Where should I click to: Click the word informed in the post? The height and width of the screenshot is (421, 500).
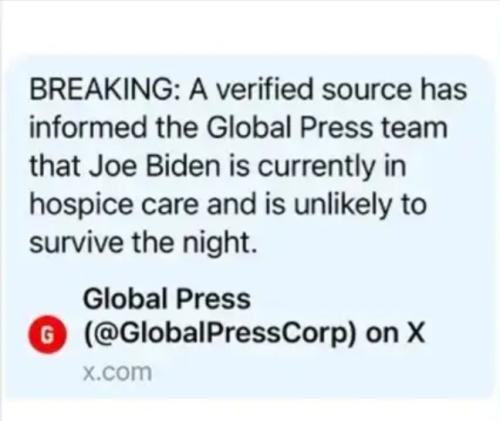(x=88, y=128)
